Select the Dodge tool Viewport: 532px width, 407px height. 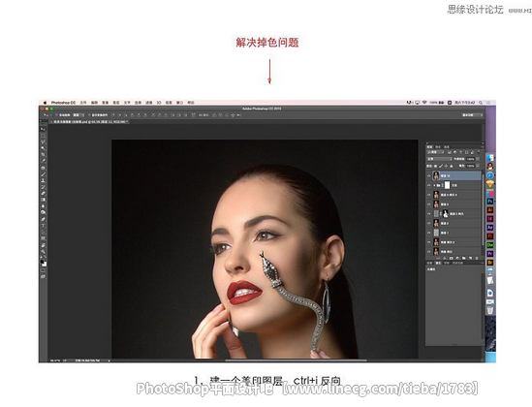click(x=43, y=212)
